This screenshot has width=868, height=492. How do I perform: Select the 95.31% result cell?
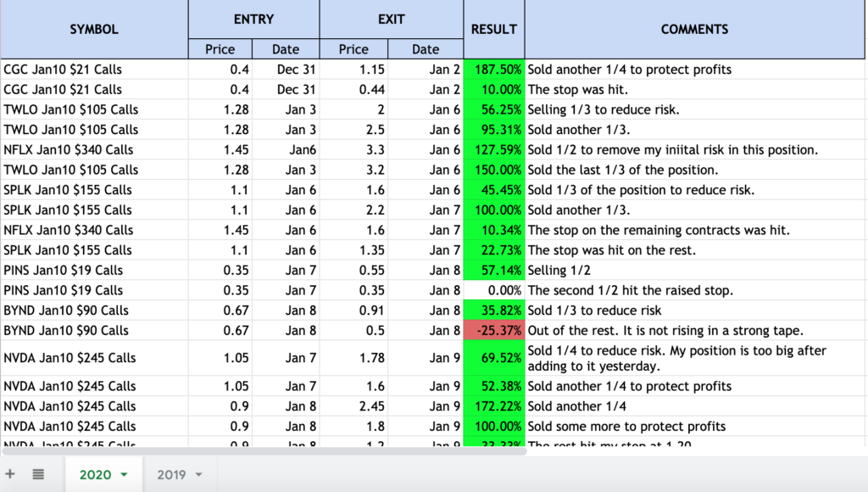click(494, 130)
